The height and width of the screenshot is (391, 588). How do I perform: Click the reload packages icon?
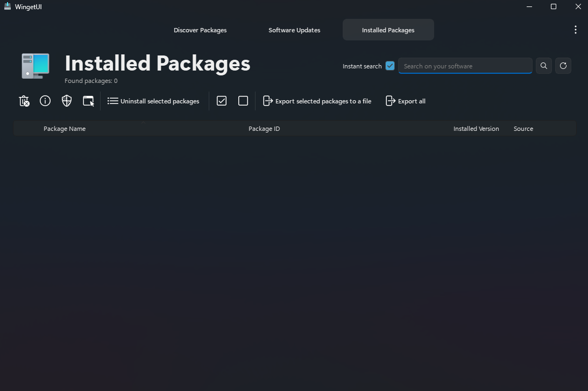click(563, 65)
